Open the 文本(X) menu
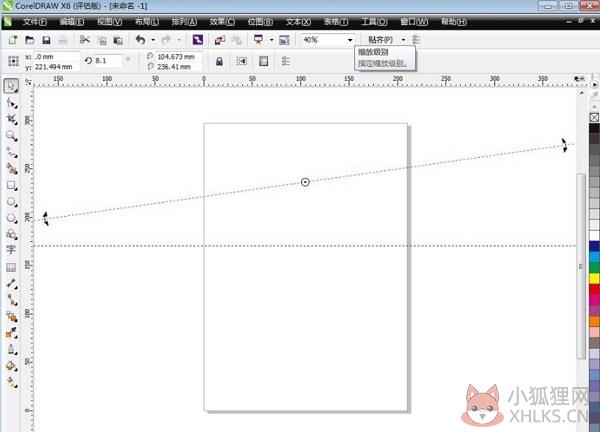 [298, 22]
